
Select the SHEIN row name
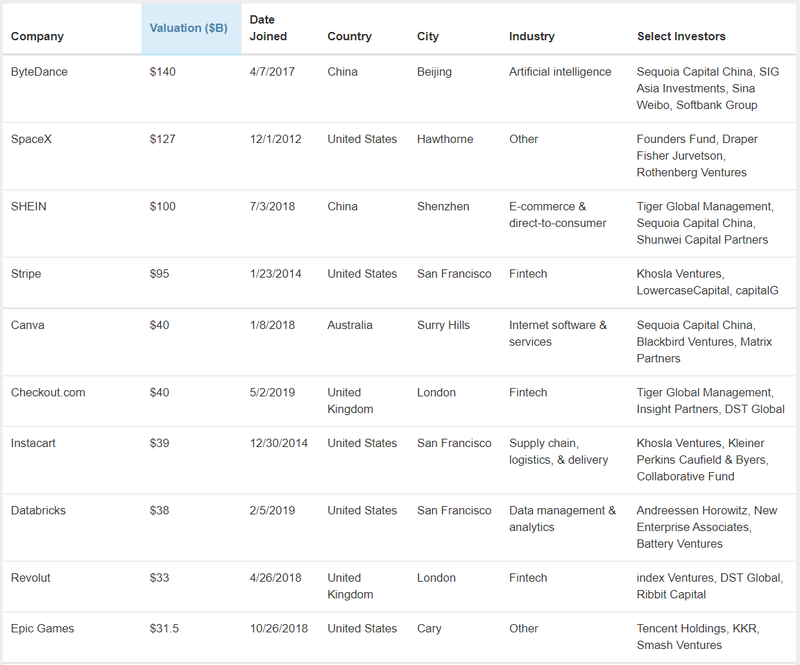[29, 207]
